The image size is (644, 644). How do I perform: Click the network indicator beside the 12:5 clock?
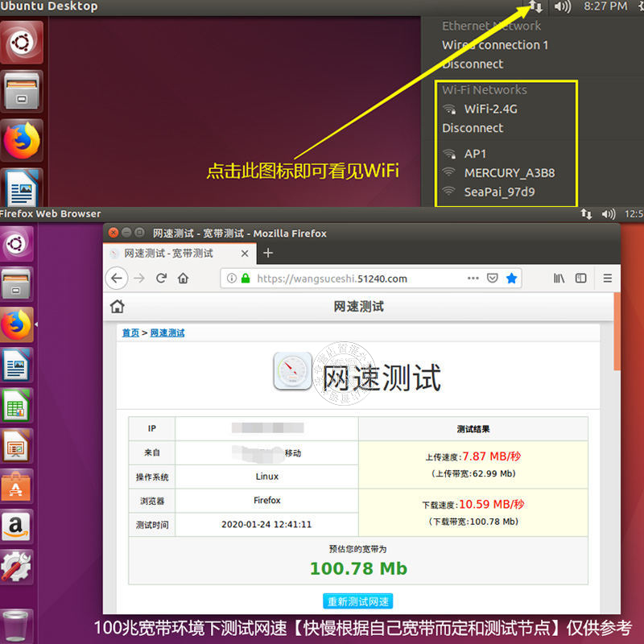(x=586, y=214)
